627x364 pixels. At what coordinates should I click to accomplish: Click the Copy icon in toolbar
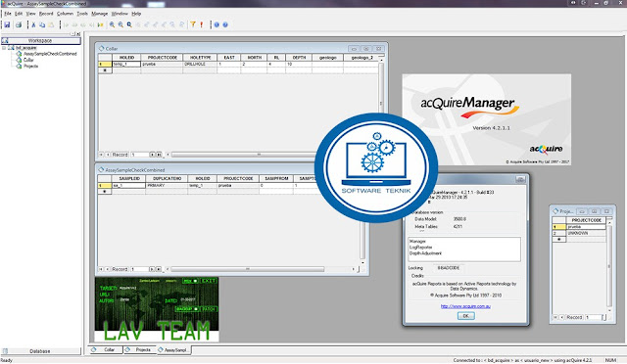[42, 24]
